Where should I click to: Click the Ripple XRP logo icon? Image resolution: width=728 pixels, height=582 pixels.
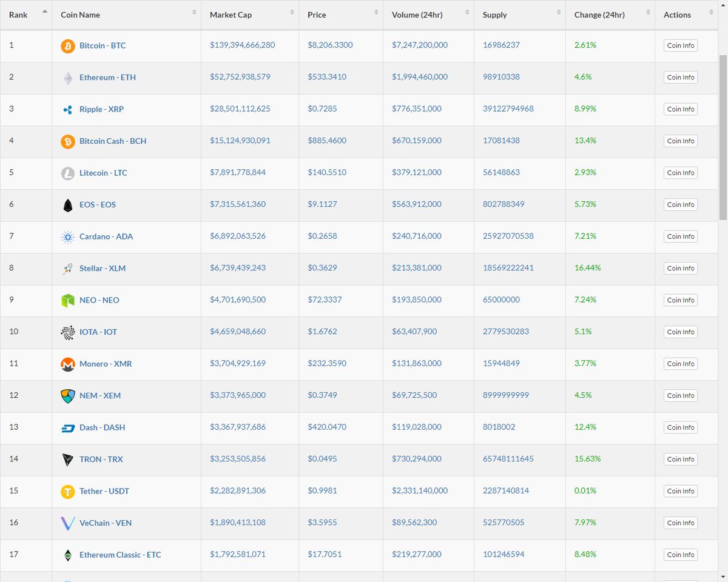(68, 110)
